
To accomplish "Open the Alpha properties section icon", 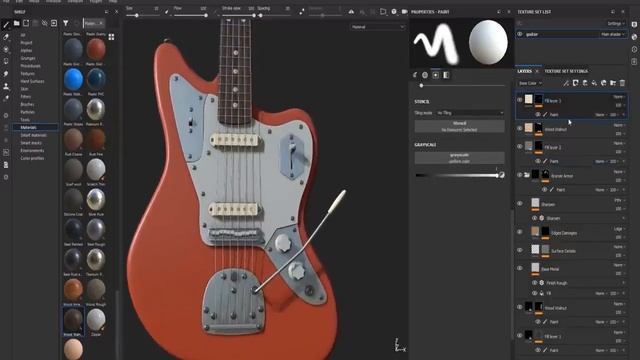I will 425,75.
